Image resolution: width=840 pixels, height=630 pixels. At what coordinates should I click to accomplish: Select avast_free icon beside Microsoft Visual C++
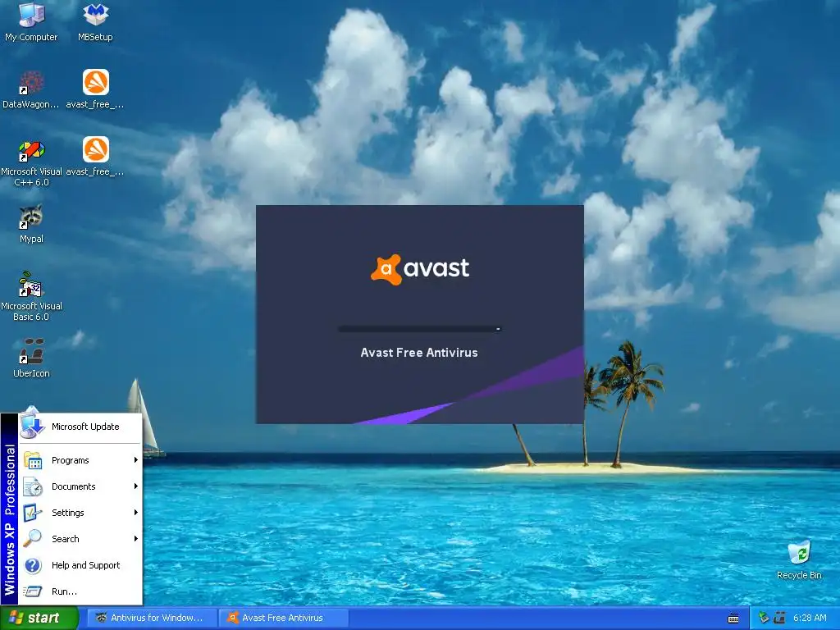click(95, 157)
